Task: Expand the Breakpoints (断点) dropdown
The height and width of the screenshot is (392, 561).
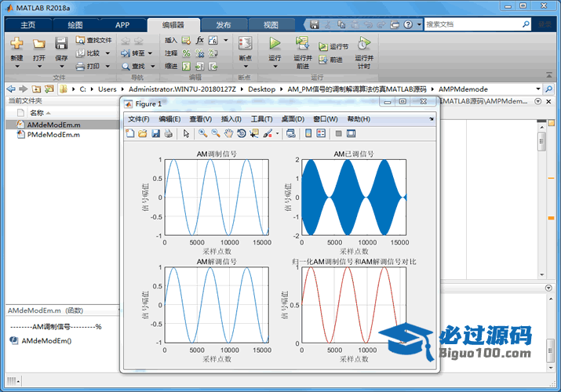Action: 245,67
